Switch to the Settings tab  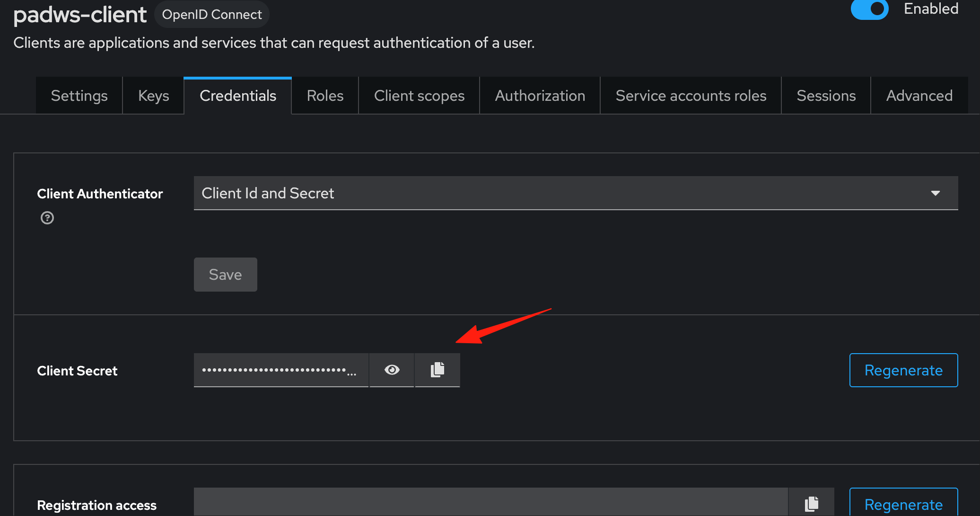[79, 96]
